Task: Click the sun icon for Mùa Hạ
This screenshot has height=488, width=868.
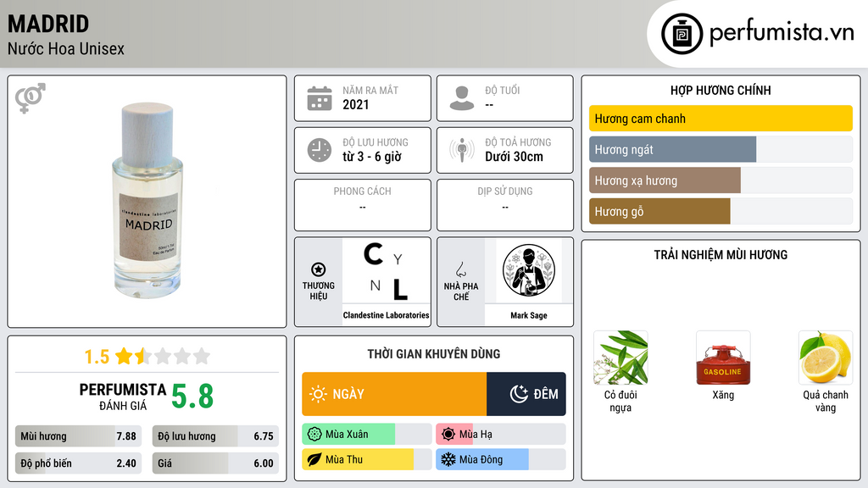Action: 448,435
